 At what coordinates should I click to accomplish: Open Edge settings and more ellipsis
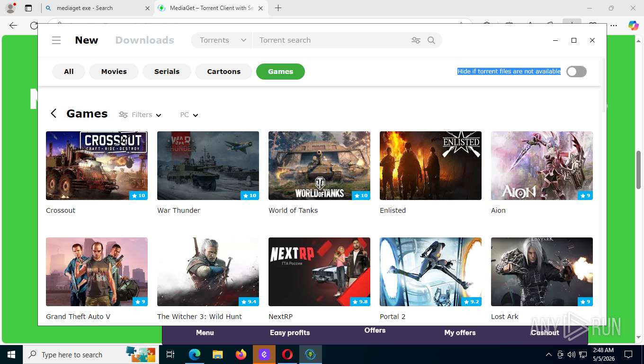click(614, 26)
